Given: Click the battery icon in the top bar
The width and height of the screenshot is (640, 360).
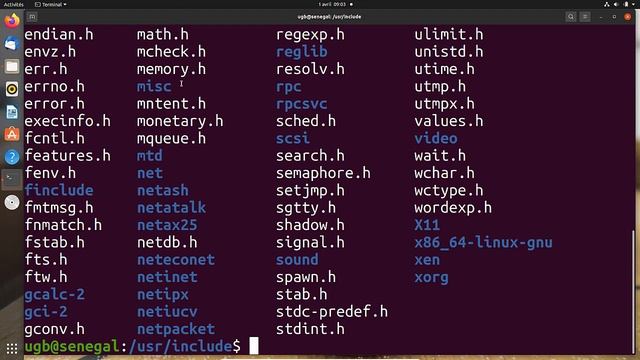Looking at the screenshot, I should tap(626, 4).
